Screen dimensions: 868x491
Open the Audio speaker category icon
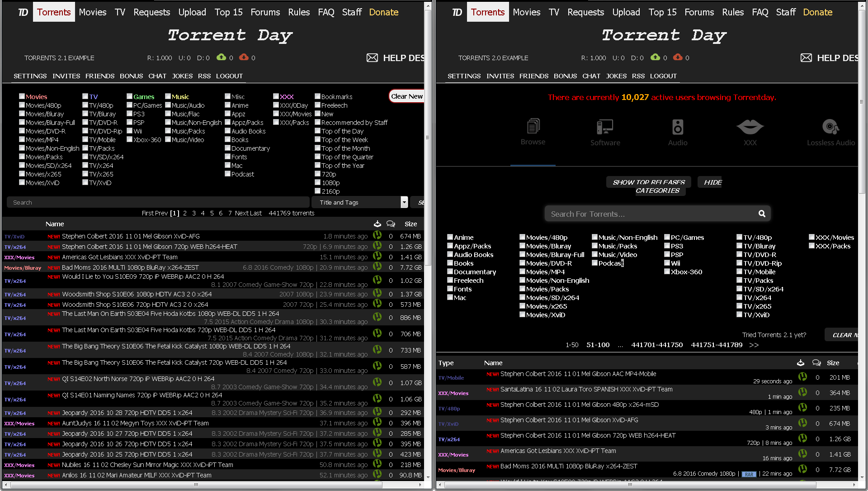(677, 127)
